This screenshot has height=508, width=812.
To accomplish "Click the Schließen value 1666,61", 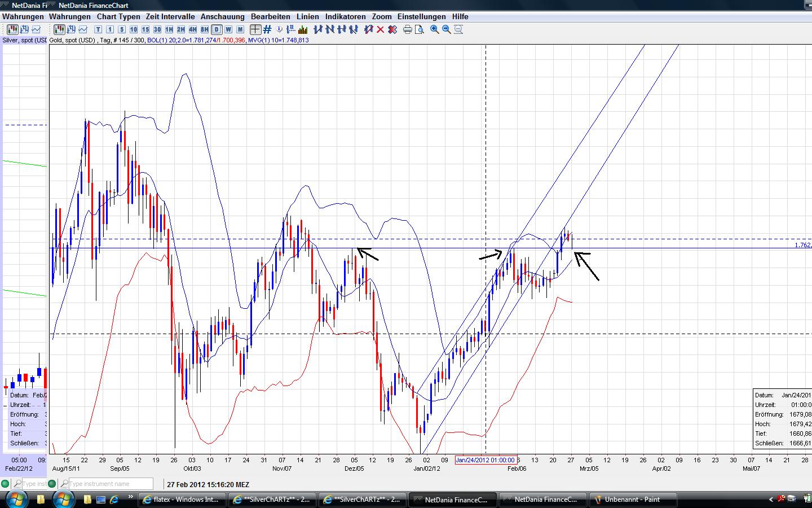I will (x=800, y=443).
